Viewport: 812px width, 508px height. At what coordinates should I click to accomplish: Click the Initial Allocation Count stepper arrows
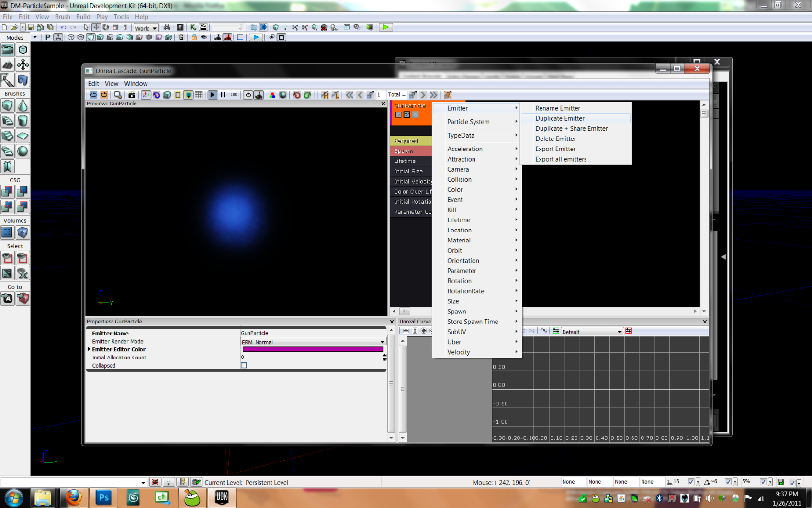click(x=384, y=358)
